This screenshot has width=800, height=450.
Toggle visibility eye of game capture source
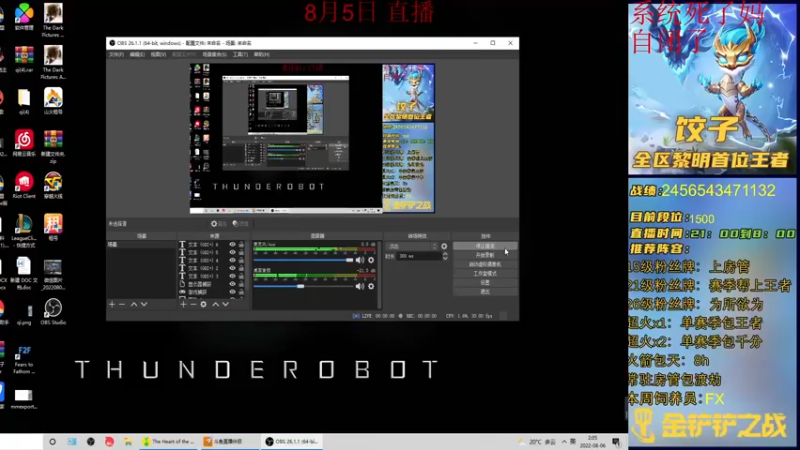pos(233,292)
